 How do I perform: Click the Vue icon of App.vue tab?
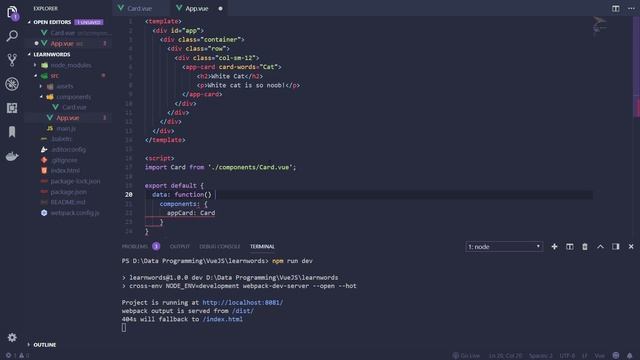(179, 8)
